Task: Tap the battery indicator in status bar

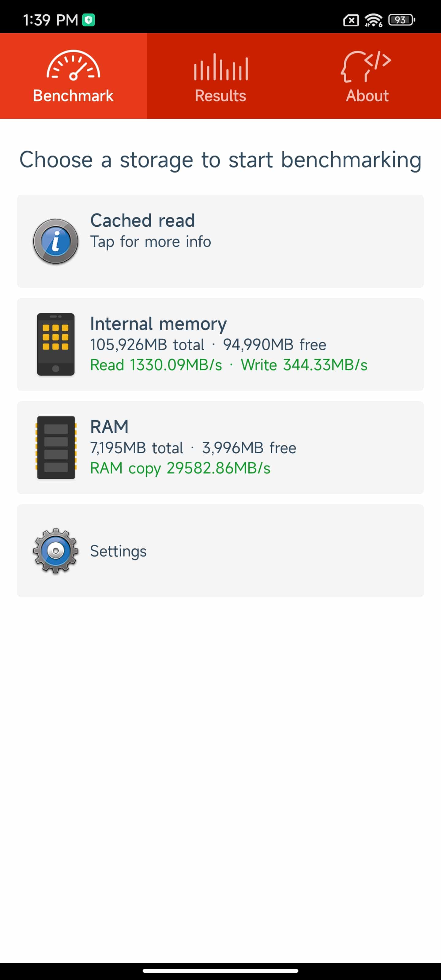Action: coord(401,20)
